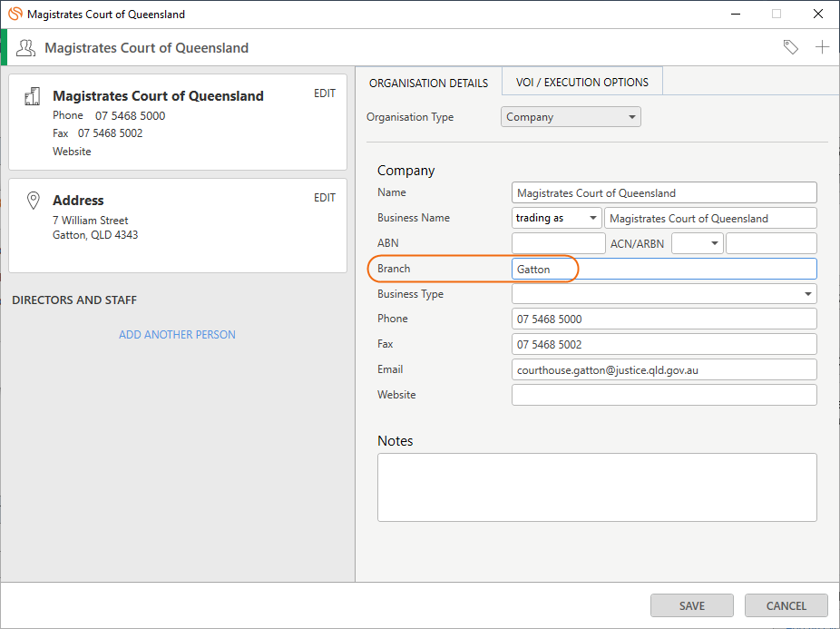Click the Business Name text field

click(710, 218)
